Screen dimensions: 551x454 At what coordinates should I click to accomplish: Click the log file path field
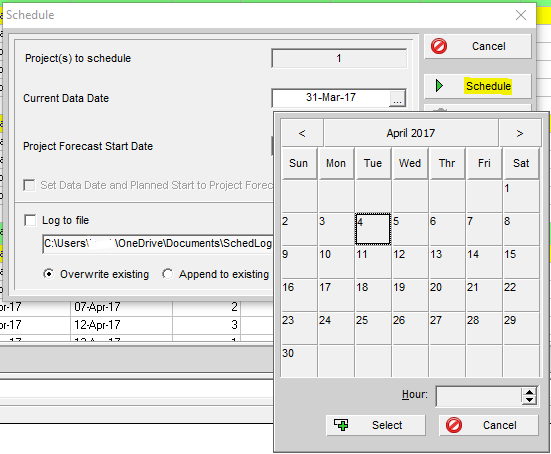pos(158,244)
